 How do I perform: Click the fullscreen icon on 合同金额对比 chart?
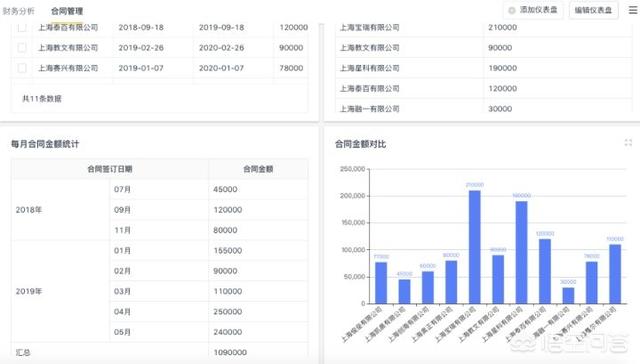[628, 142]
